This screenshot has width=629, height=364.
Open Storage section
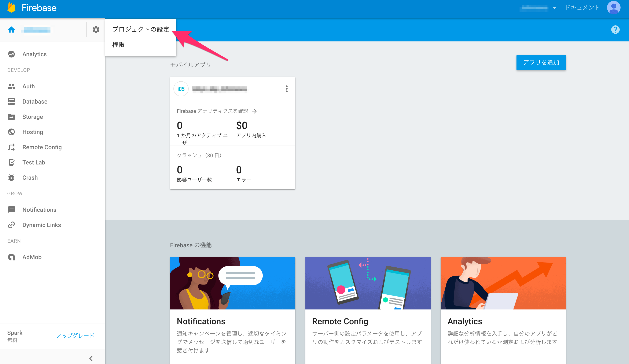[33, 117]
